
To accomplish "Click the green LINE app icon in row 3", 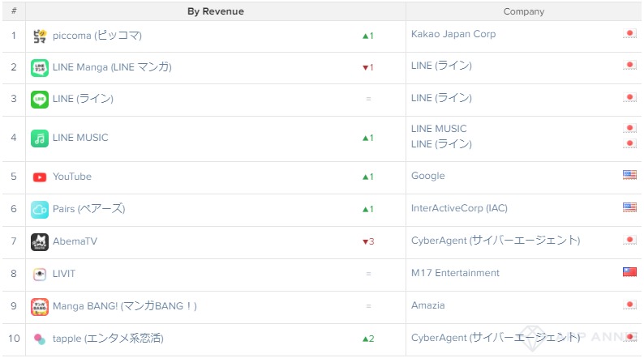I will point(40,100).
